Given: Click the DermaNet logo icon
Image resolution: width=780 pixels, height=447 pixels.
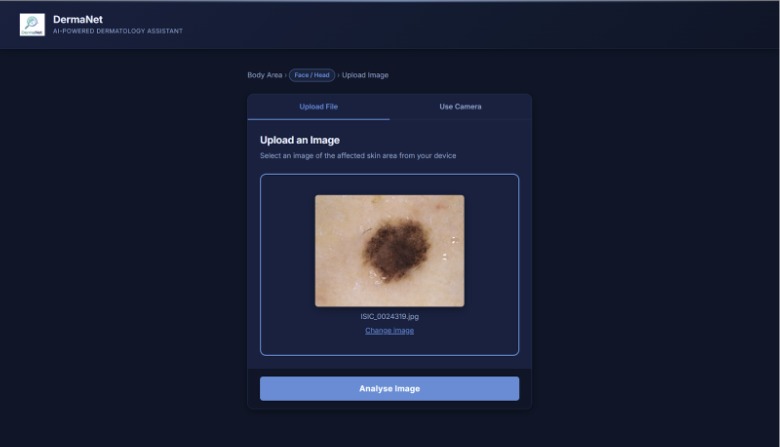Looking at the screenshot, I should [32, 24].
